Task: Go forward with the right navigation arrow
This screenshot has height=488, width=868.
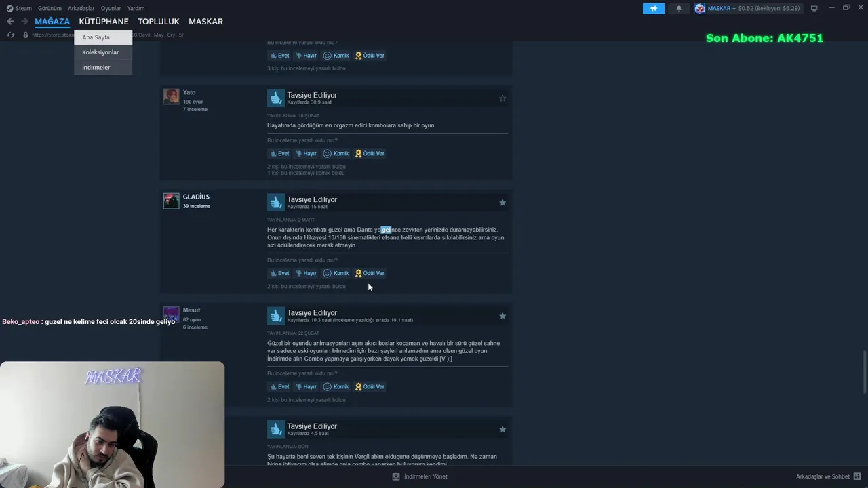Action: point(24,22)
